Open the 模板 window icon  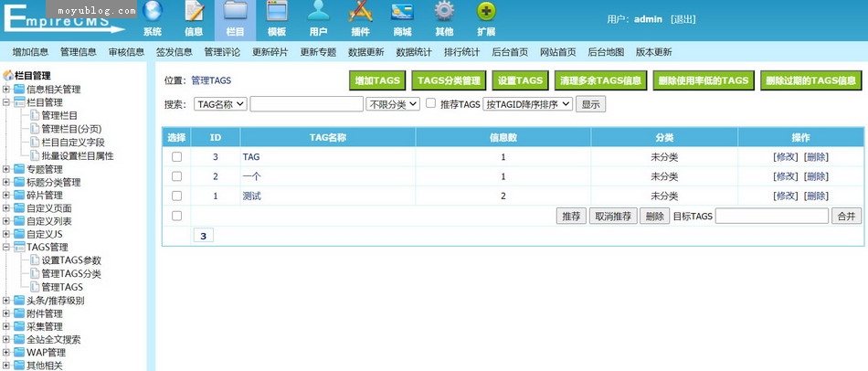coord(277,11)
